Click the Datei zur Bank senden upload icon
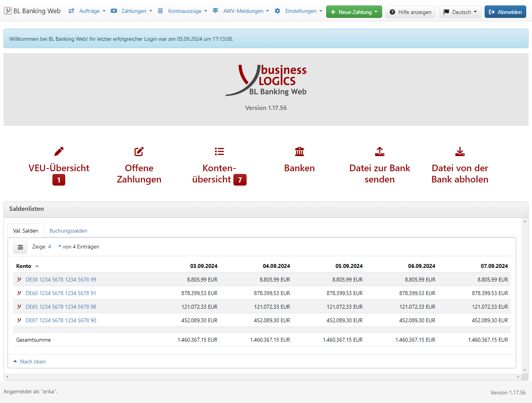 (380, 151)
